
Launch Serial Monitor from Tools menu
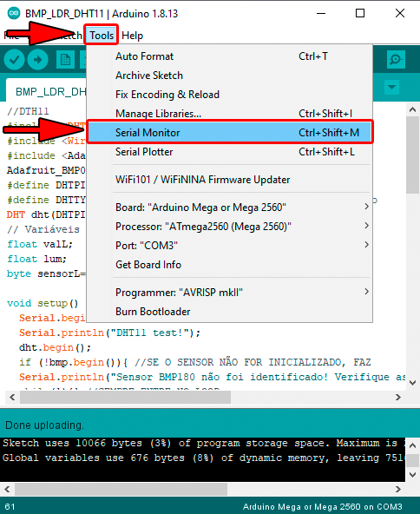click(230, 133)
